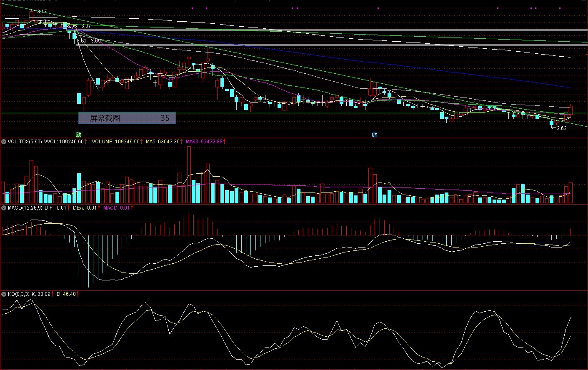Click the 2.62 low price label
The width and height of the screenshot is (588, 370).
tap(562, 128)
